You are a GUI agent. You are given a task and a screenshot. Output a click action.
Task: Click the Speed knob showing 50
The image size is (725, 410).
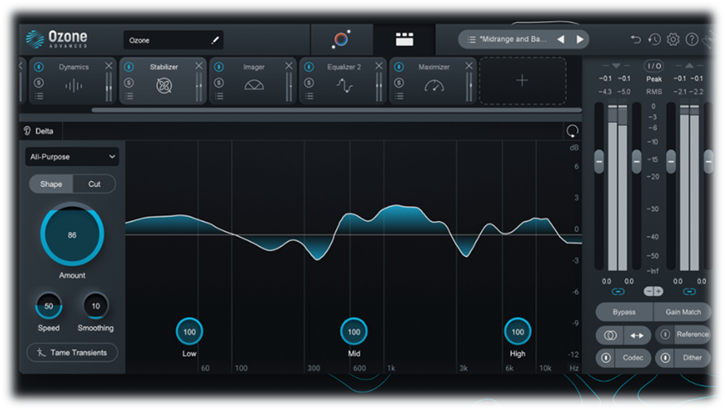[x=49, y=306]
